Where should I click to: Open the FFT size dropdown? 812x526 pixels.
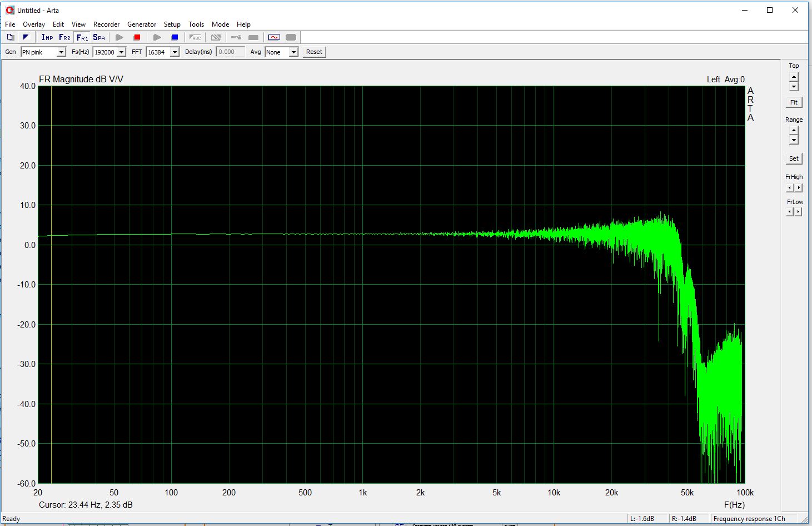point(175,52)
